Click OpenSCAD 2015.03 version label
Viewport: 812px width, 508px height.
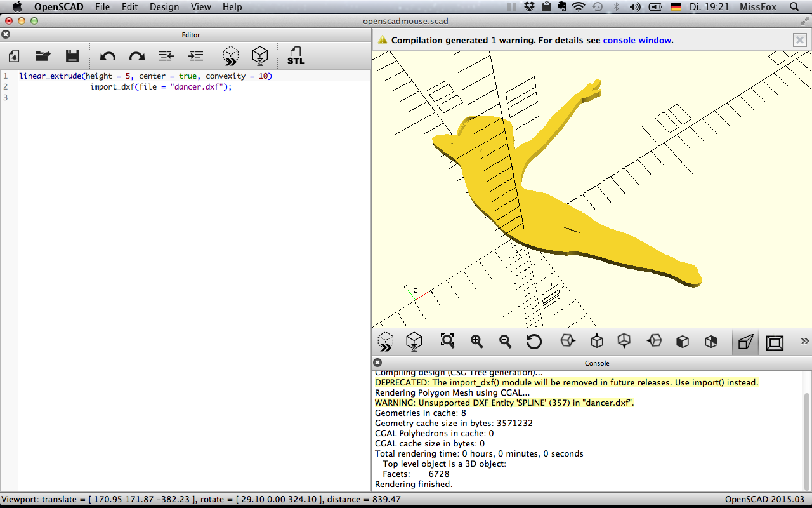pyautogui.click(x=764, y=500)
